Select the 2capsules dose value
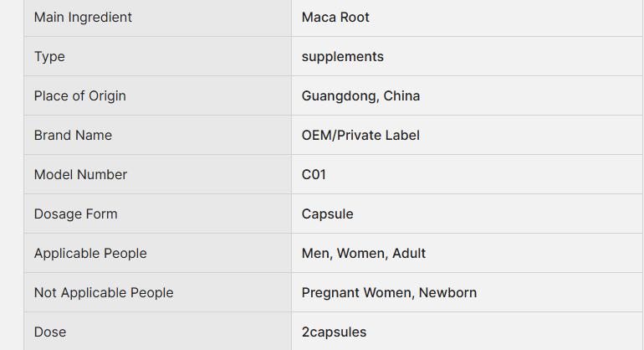This screenshot has width=644, height=350. (x=334, y=332)
